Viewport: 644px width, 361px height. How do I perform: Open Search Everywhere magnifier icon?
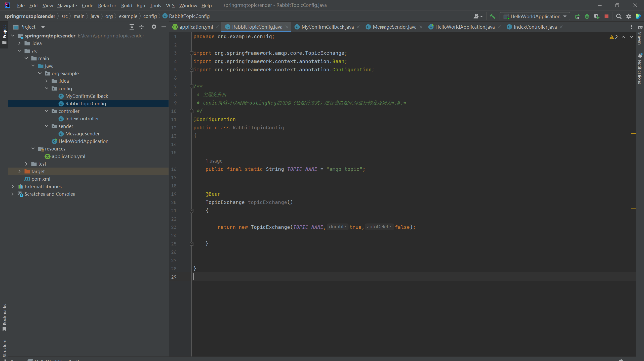[619, 16]
